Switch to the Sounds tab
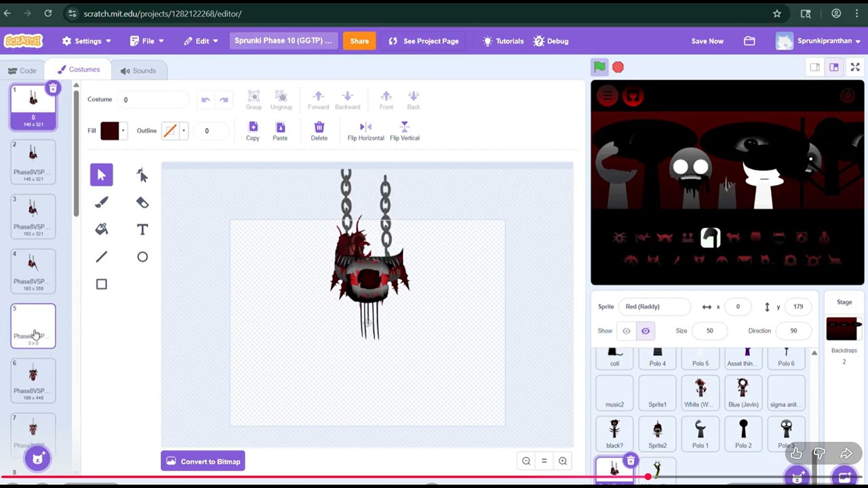The image size is (868, 488). (x=138, y=70)
